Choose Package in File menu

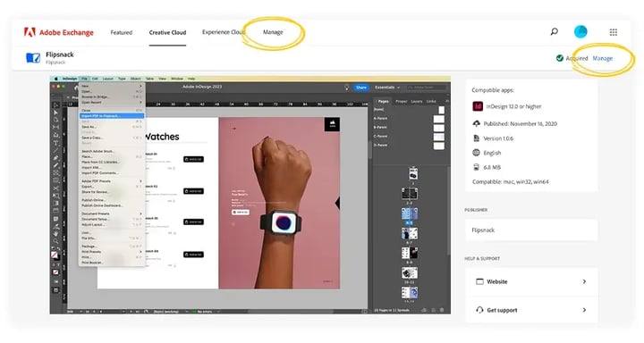click(111, 247)
